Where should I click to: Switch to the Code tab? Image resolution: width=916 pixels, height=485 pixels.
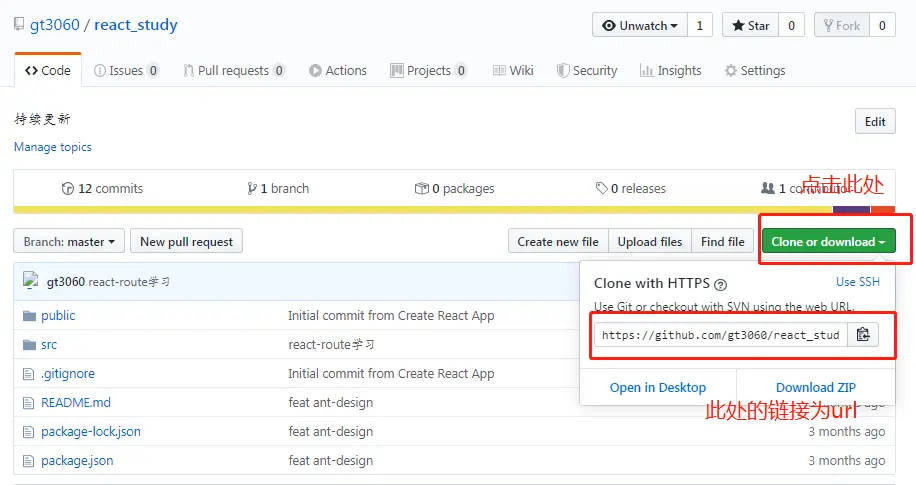point(48,71)
